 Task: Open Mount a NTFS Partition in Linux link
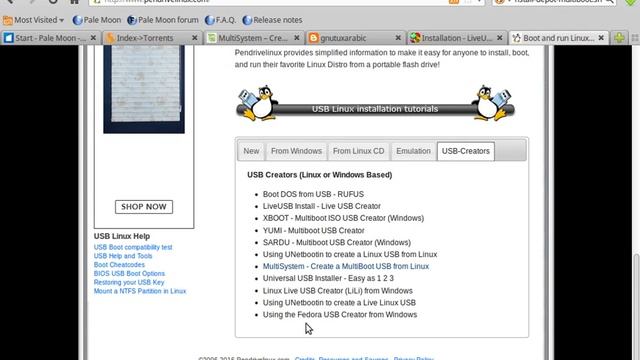(x=140, y=291)
